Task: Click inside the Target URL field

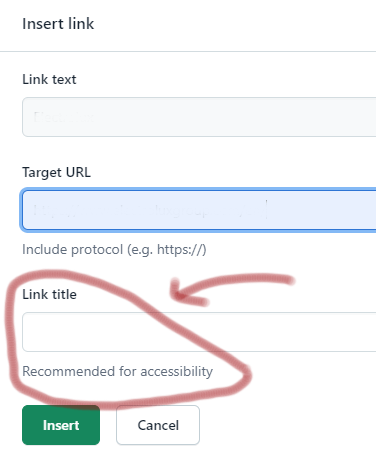Action: (199, 210)
